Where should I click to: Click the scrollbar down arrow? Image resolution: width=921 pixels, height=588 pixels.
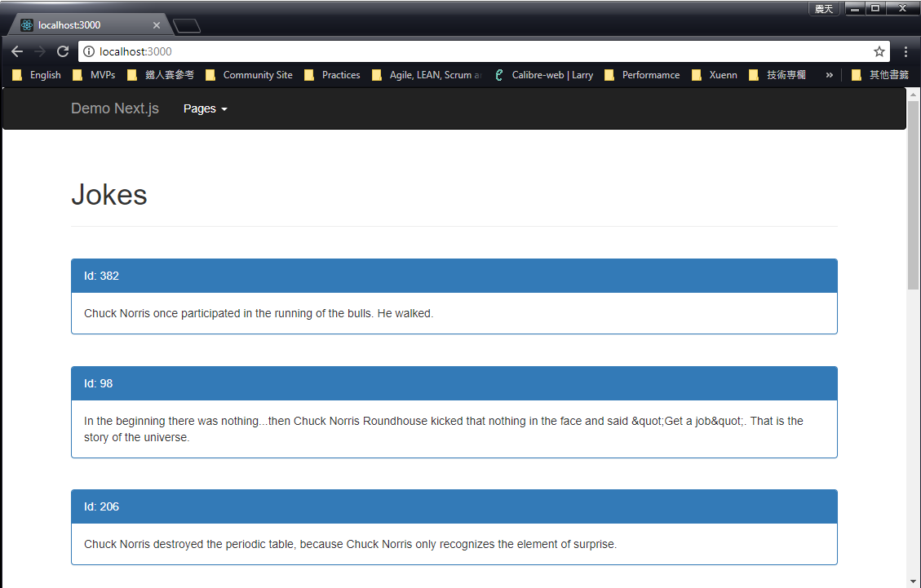913,581
